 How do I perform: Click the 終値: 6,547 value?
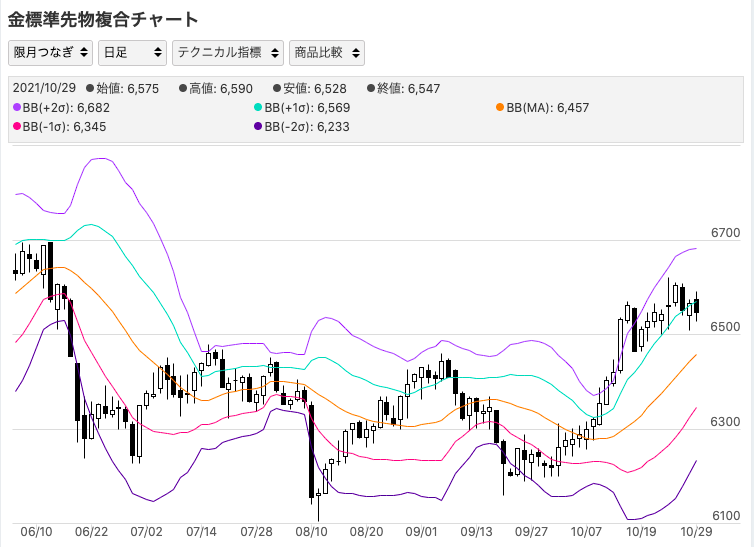(x=408, y=88)
